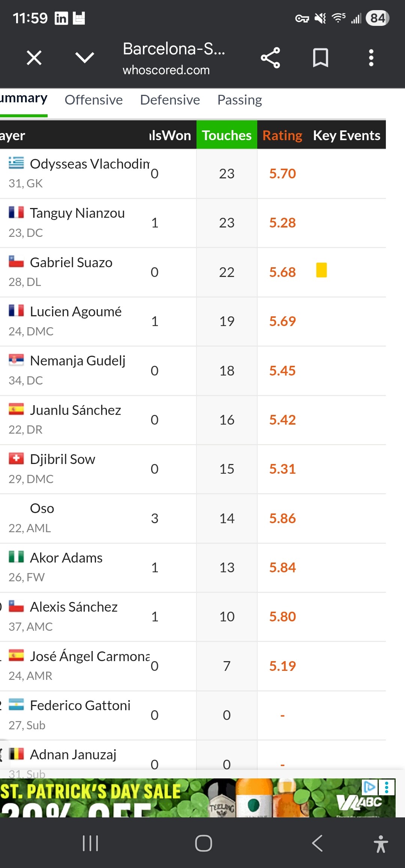Bookmark this page
The height and width of the screenshot is (868, 405).
[x=321, y=58]
